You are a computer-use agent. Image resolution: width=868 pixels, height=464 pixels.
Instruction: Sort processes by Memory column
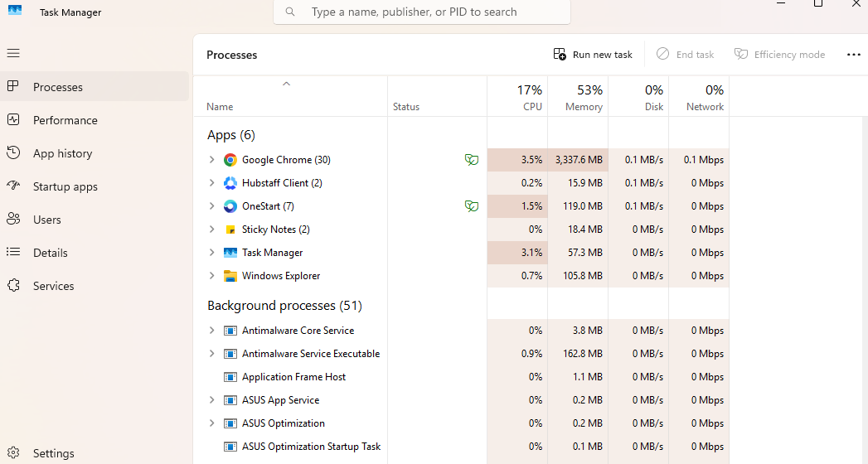(578, 96)
